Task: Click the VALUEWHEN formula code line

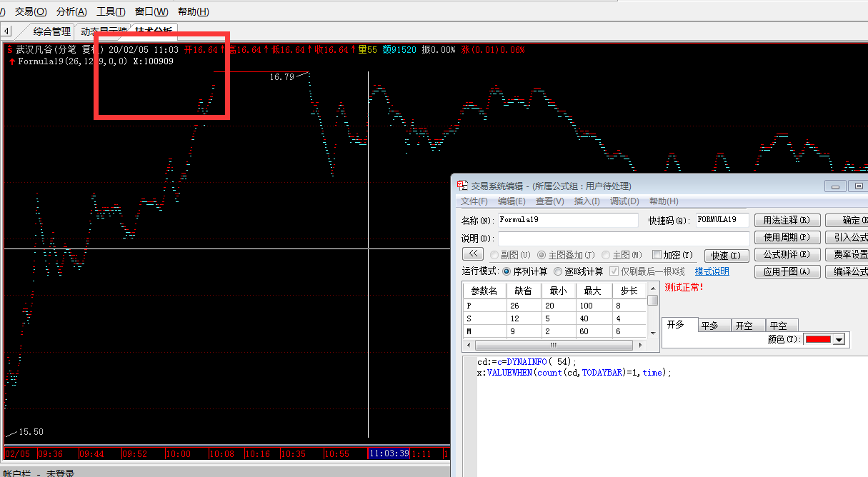Action: click(x=574, y=373)
